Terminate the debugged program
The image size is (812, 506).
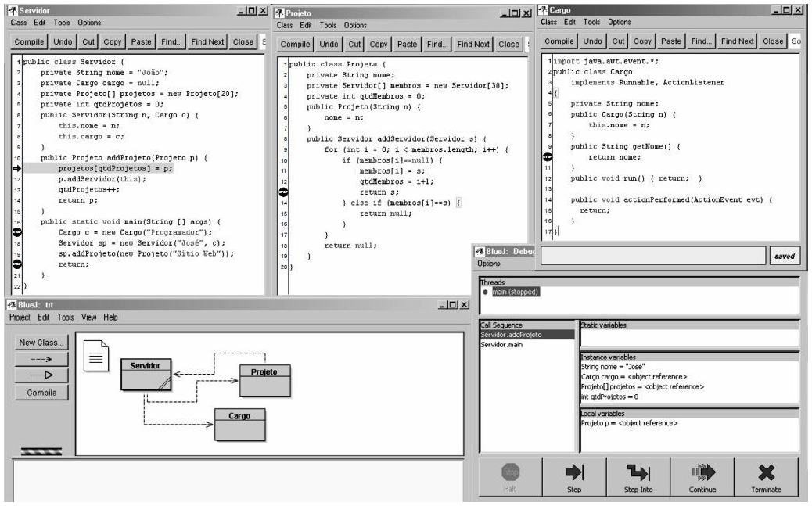pos(767,476)
